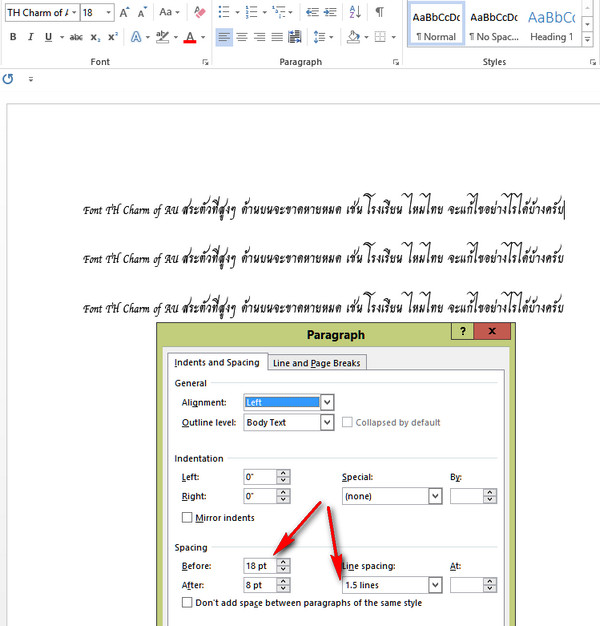The height and width of the screenshot is (626, 600).
Task: Toggle Don't add space between paragraphs
Action: tap(187, 602)
